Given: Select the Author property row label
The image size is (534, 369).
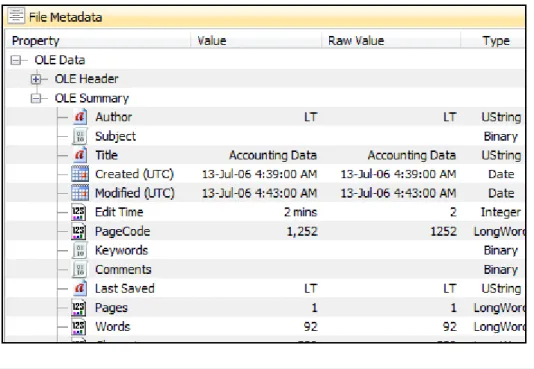Looking at the screenshot, I should pos(113,117).
